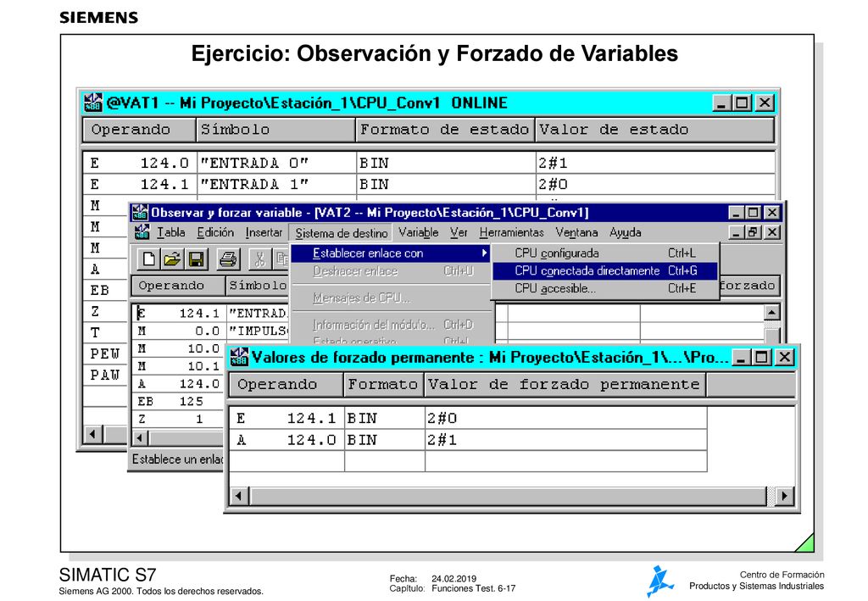The height and width of the screenshot is (601, 868).
Task: Click the Open folder toolbar icon
Action: pos(172,259)
